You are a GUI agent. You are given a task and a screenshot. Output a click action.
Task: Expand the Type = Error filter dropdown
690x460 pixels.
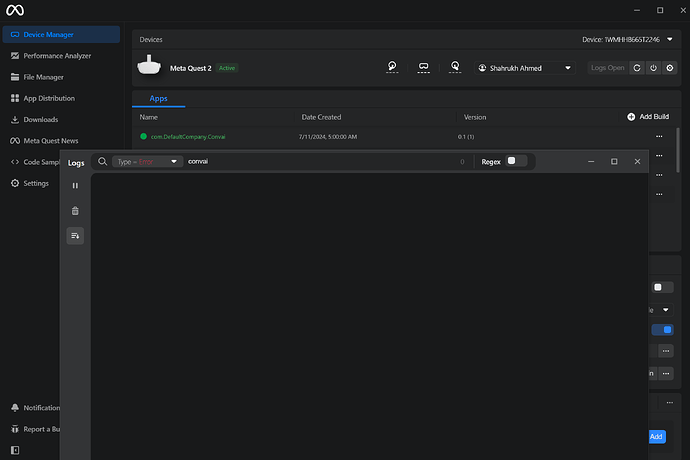[147, 162]
